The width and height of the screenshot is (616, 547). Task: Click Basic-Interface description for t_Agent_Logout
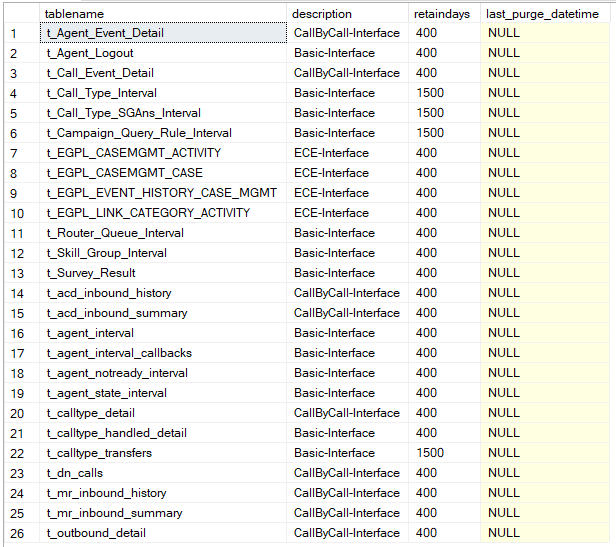(x=347, y=53)
